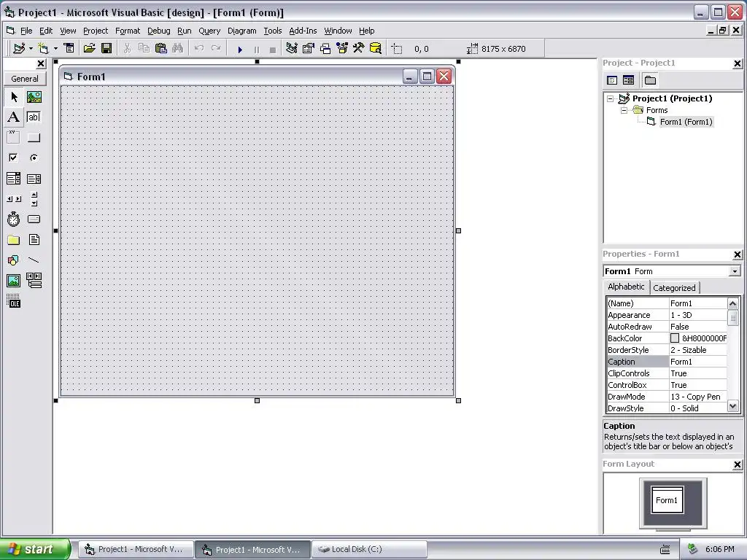Image resolution: width=747 pixels, height=560 pixels.
Task: Toggle Folders in the Project panel
Action: point(650,80)
